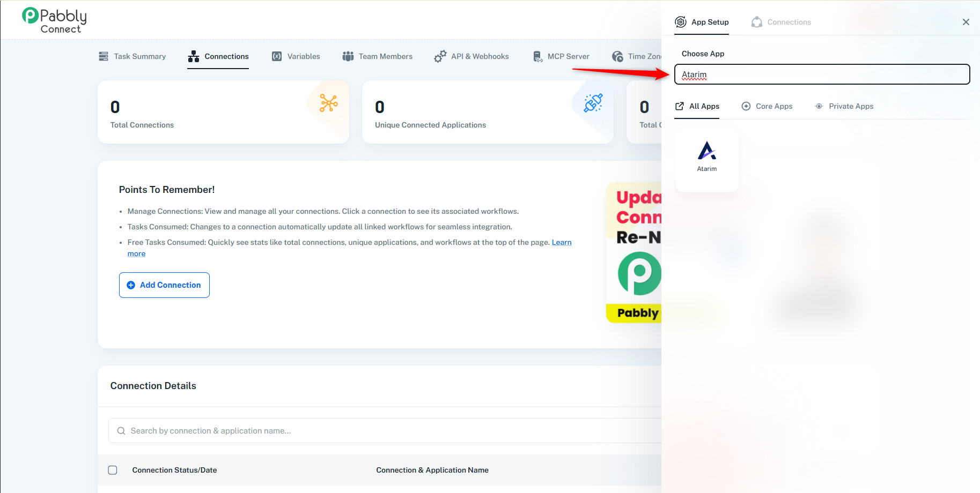Click the Team Members people icon
The height and width of the screenshot is (493, 980).
348,56
